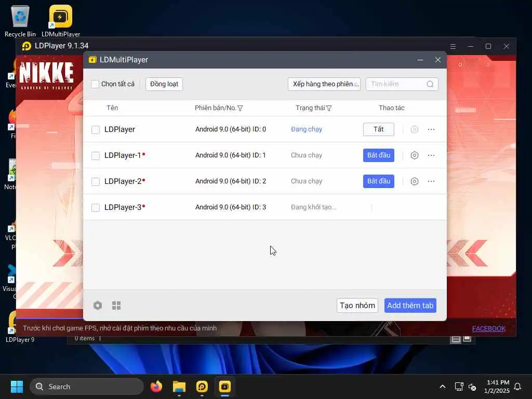Open more options for LDPlayer row
532x399 pixels.
tap(431, 129)
